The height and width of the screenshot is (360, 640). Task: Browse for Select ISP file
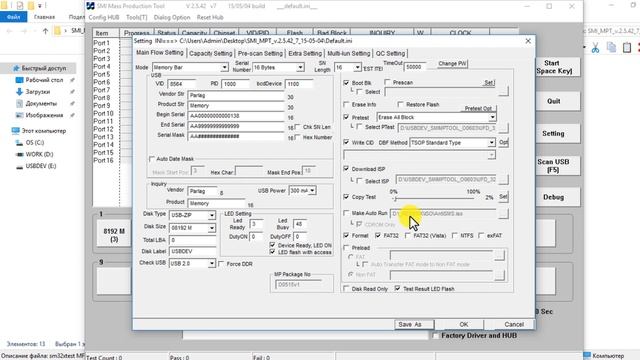pos(504,180)
